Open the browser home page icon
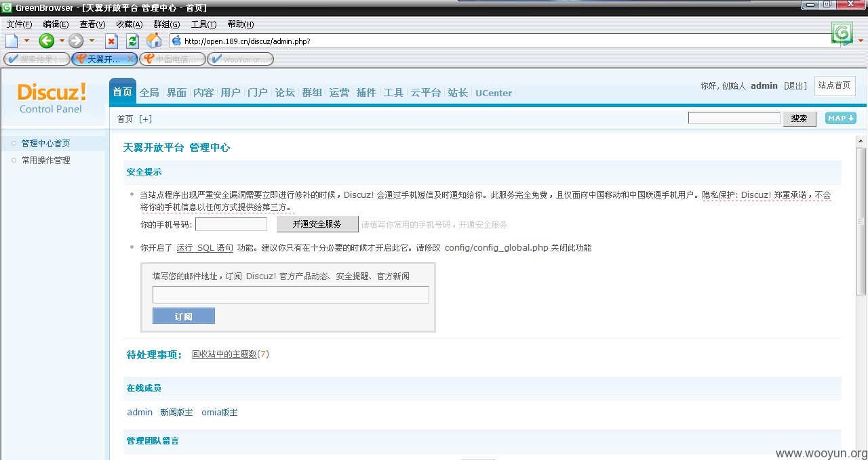Image resolution: width=868 pixels, height=460 pixels. tap(154, 41)
